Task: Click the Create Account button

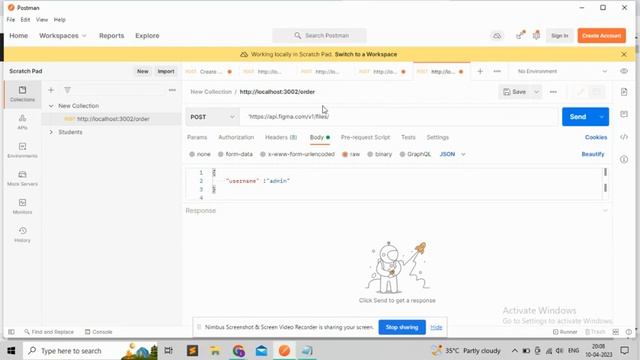Action: click(x=602, y=36)
